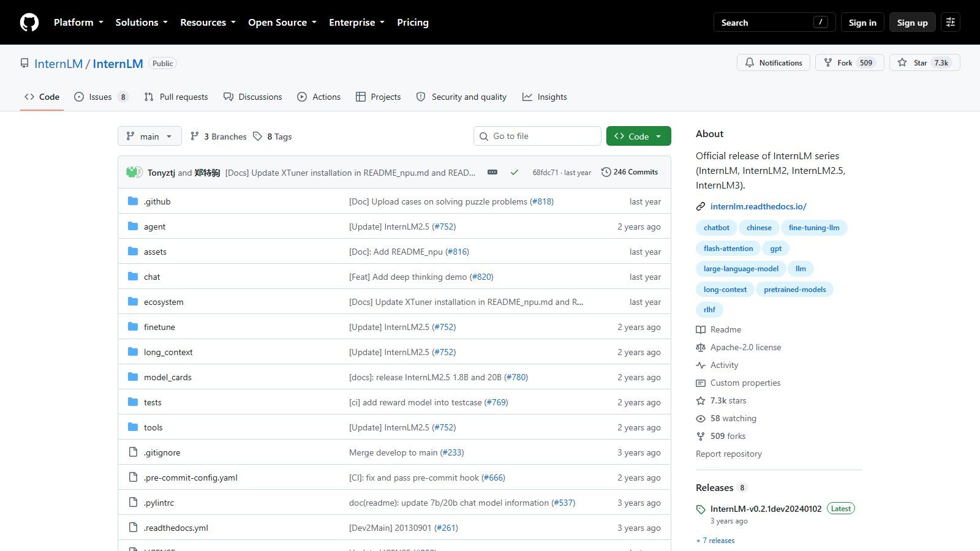Click the .pre-commit-config.yaml file icon

[133, 477]
